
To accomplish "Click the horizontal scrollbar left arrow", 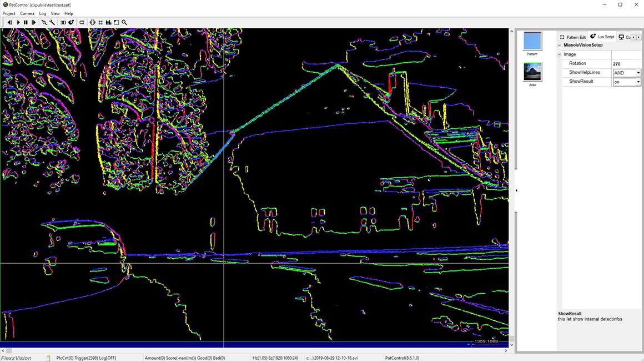I will pyautogui.click(x=3, y=350).
